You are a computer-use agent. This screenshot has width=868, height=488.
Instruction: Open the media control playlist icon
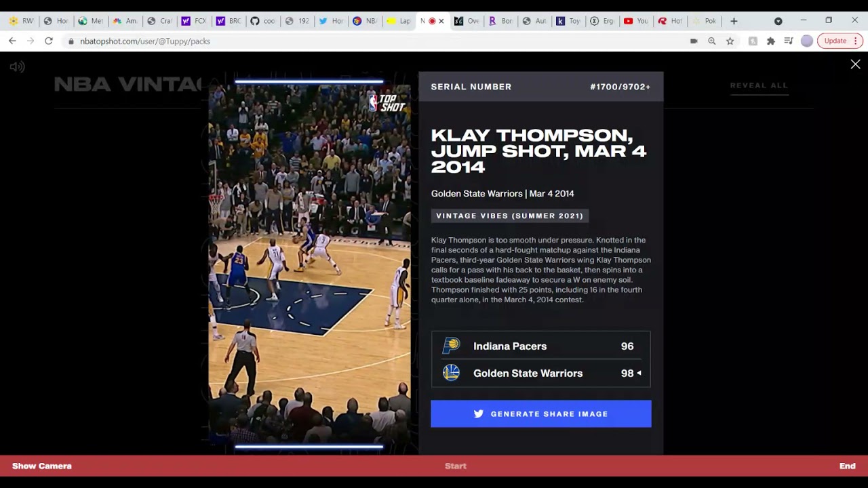coord(789,41)
